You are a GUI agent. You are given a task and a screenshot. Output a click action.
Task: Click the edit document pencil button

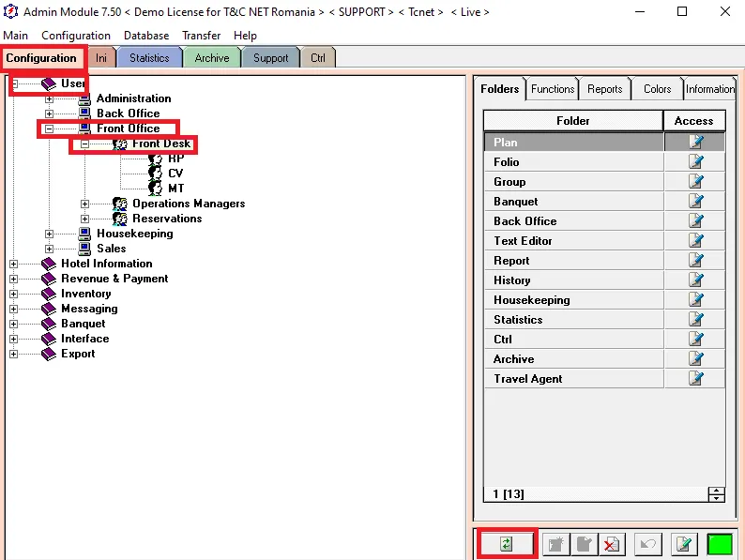(684, 544)
